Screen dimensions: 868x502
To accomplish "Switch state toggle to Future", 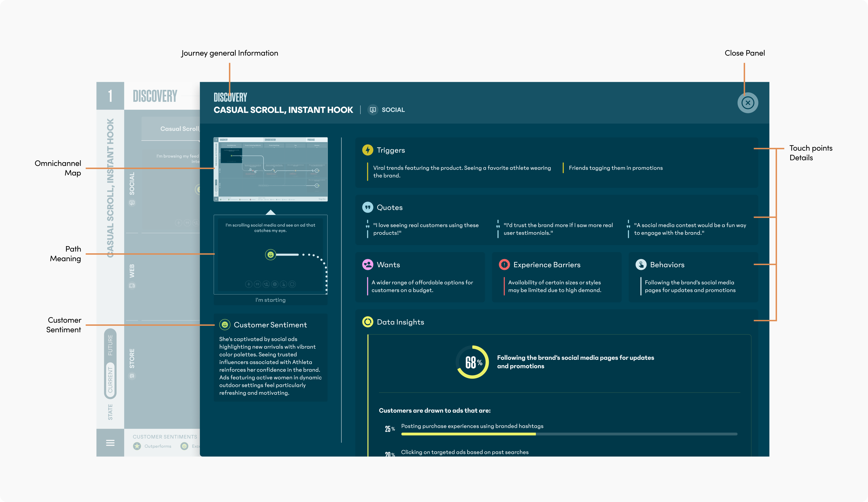I will pos(110,345).
